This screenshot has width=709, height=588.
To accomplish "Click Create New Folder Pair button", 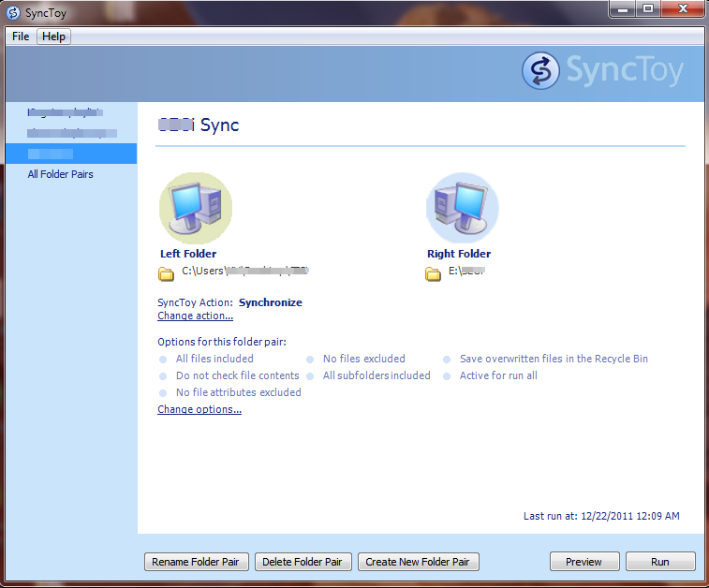I will coord(418,562).
